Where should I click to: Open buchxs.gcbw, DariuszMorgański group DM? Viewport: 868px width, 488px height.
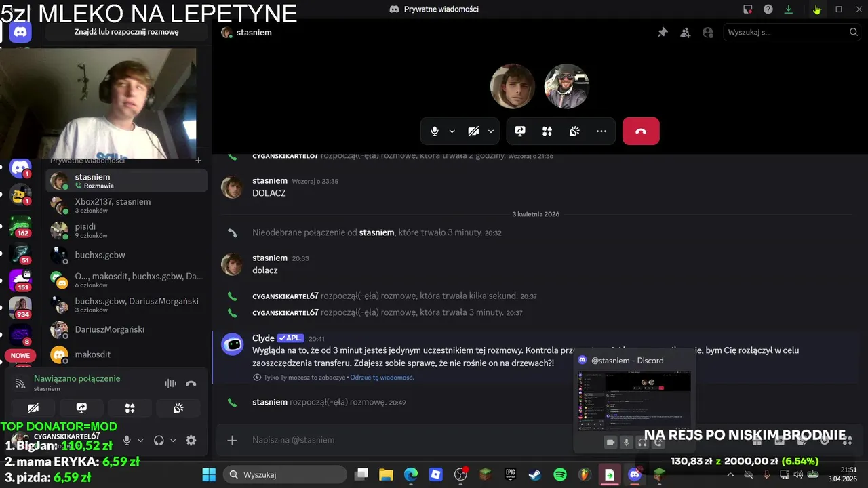pyautogui.click(x=126, y=305)
